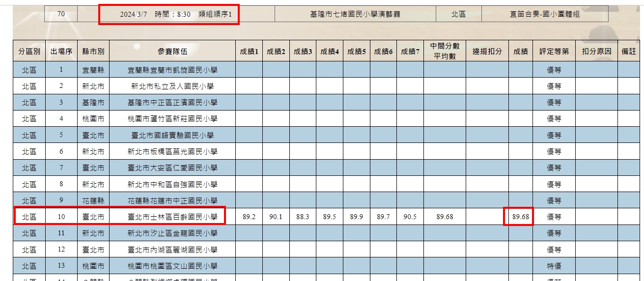The width and height of the screenshot is (644, 281).
Task: Click score 88.3 in row 10
Action: [x=303, y=217]
